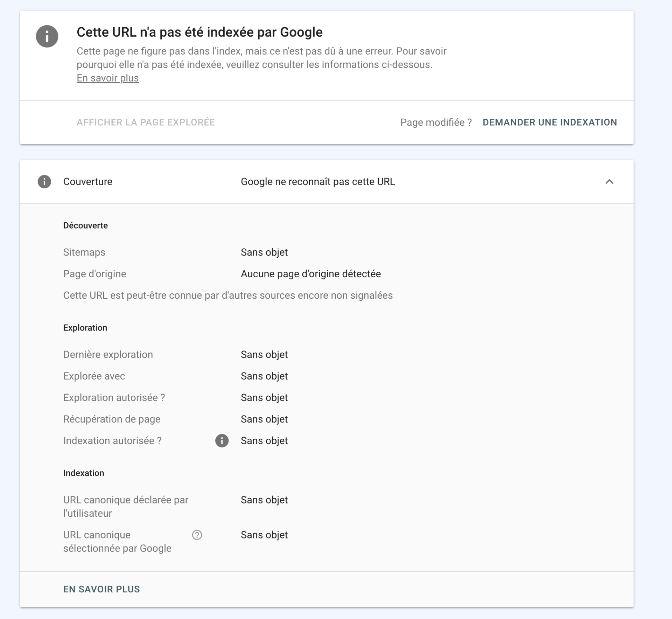Click help icon for URL canonique Google
This screenshot has height=619, width=672.
[x=197, y=535]
